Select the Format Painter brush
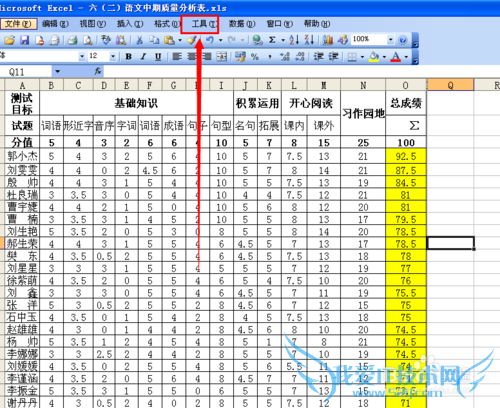 [x=193, y=40]
